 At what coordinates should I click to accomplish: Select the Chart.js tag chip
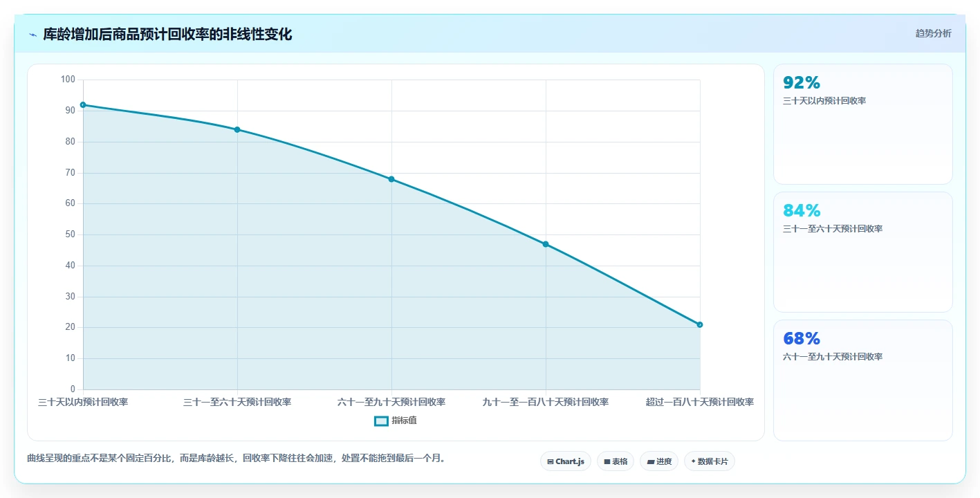[x=566, y=461]
